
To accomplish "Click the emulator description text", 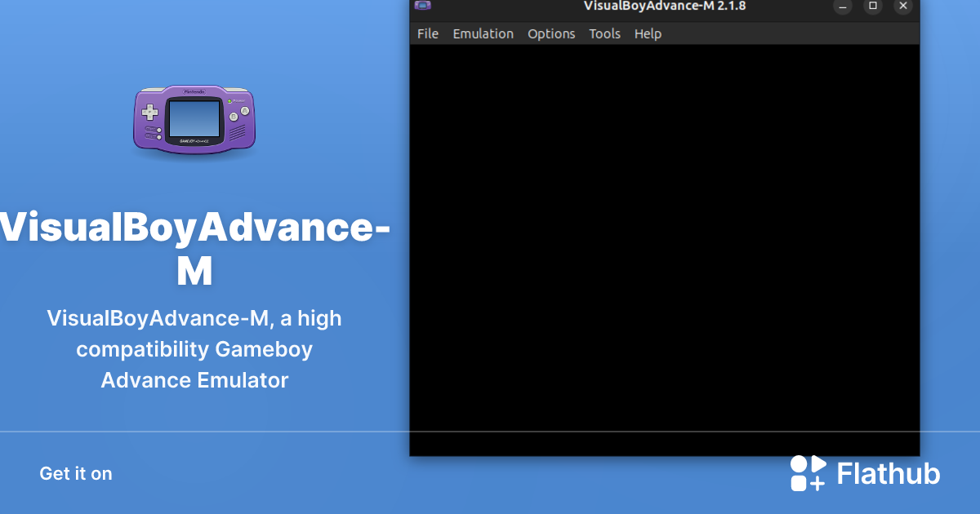I will [194, 349].
